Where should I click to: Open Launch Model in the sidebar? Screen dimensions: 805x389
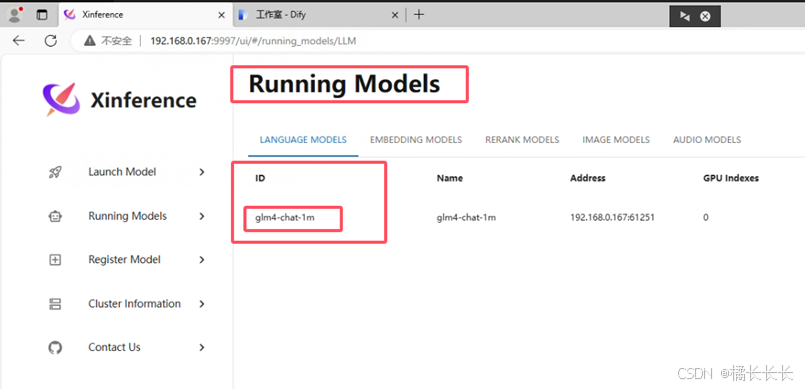point(122,172)
